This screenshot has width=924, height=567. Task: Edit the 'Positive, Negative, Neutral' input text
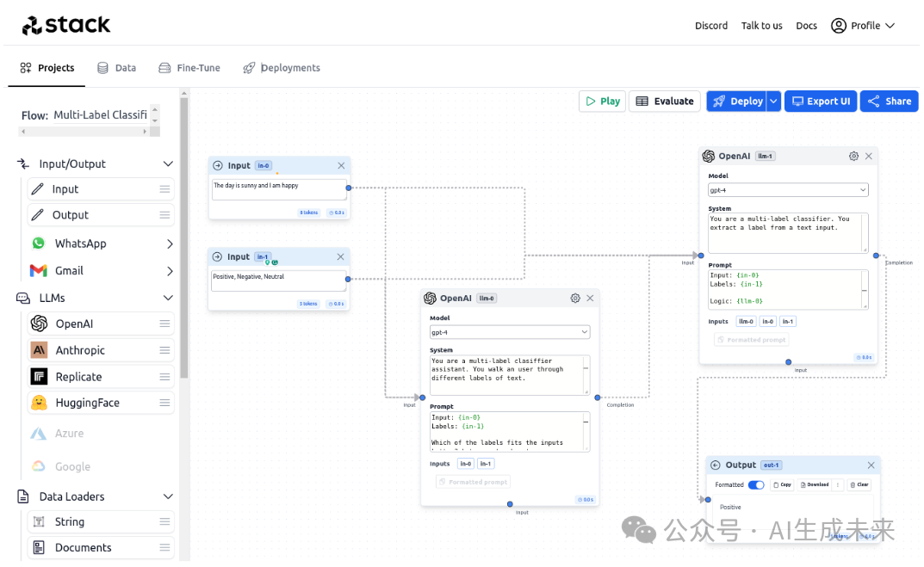click(279, 280)
